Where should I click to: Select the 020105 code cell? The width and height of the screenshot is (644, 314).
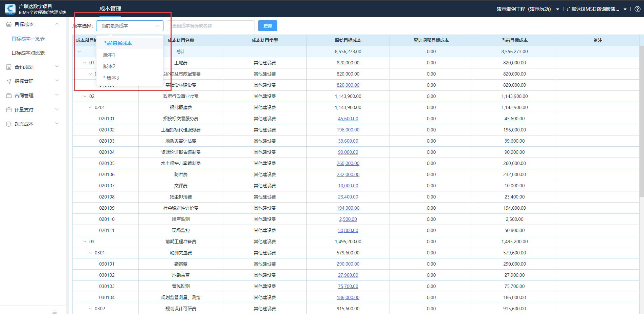click(x=106, y=163)
